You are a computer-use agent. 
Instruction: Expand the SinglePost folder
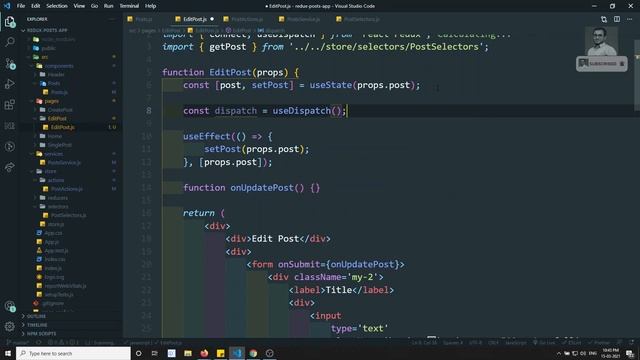point(60,145)
